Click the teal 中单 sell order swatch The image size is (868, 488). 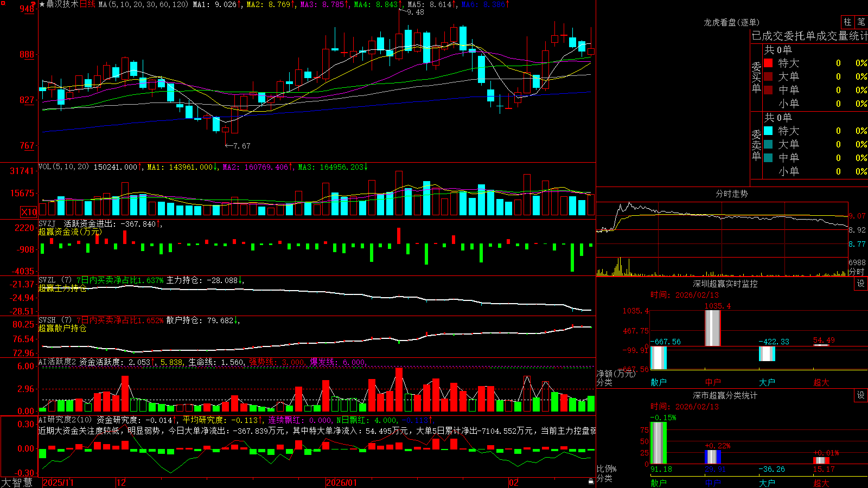tap(768, 158)
